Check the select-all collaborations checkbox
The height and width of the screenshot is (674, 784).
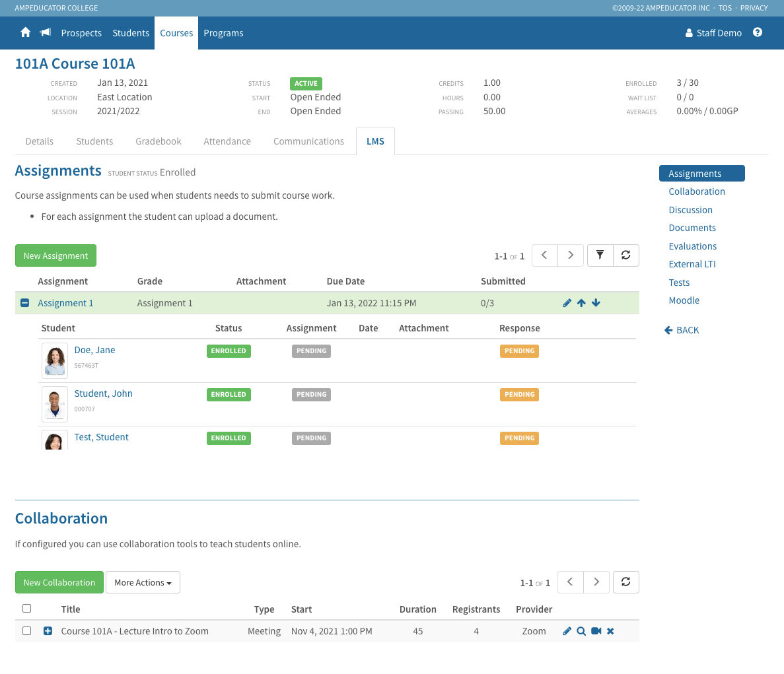click(x=26, y=609)
